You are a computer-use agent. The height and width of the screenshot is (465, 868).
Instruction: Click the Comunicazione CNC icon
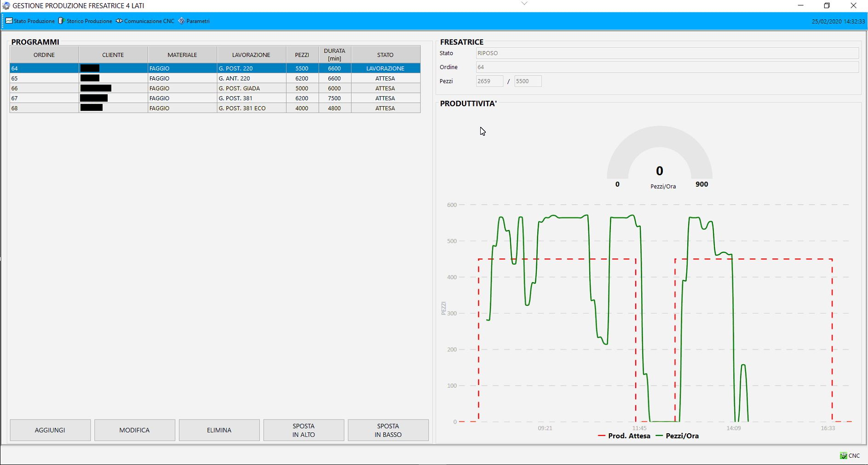click(119, 21)
